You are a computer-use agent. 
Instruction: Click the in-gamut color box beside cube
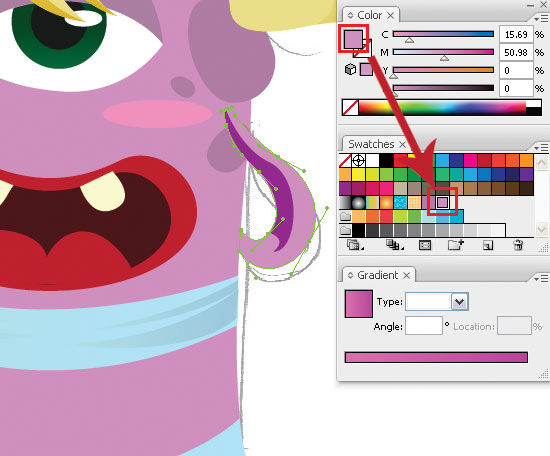[366, 69]
